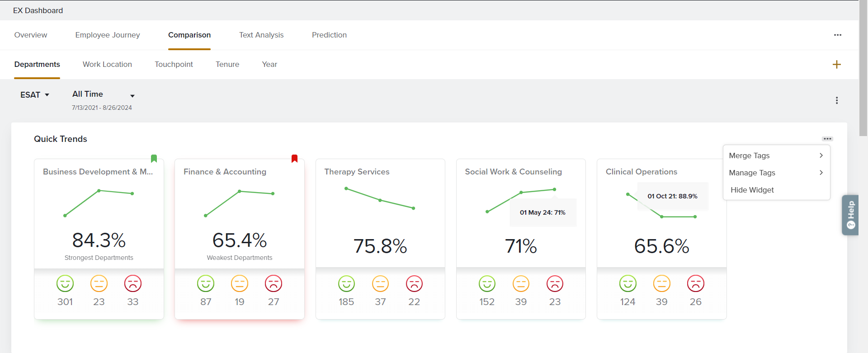
Task: Click the vertical page scrollbar
Action: click(x=863, y=68)
